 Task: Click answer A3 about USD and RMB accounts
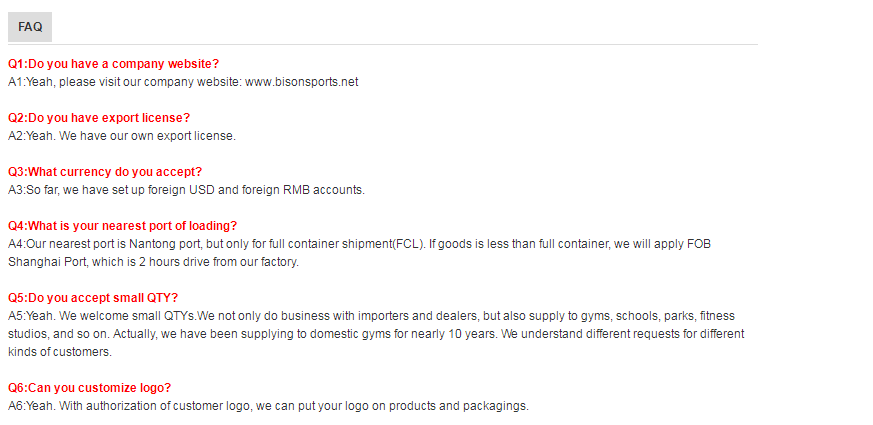pyautogui.click(x=187, y=189)
